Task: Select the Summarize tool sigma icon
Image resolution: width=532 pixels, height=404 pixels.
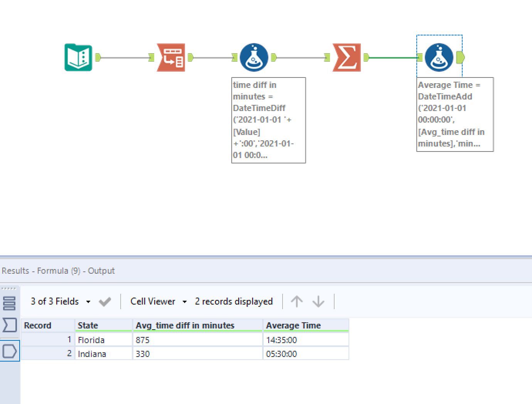Action: pyautogui.click(x=347, y=58)
